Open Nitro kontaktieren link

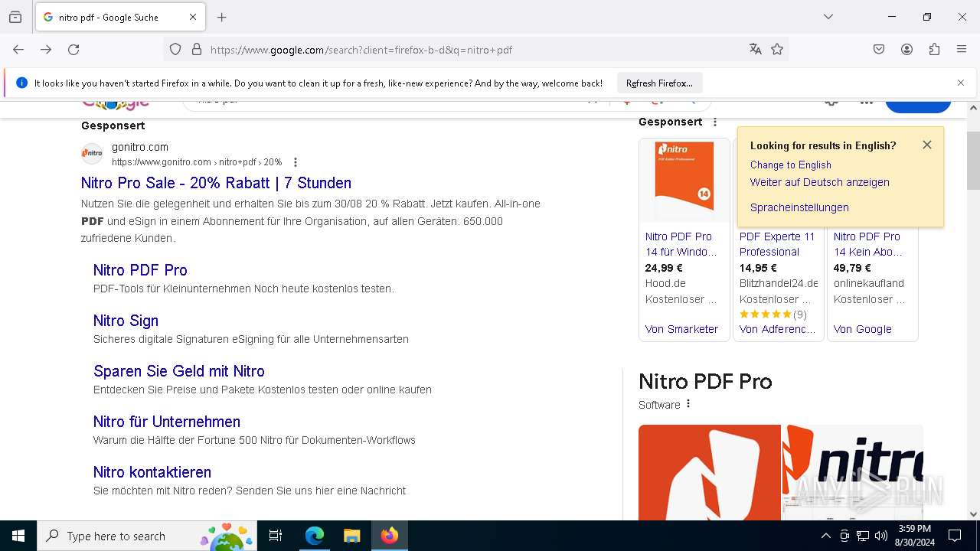152,472
